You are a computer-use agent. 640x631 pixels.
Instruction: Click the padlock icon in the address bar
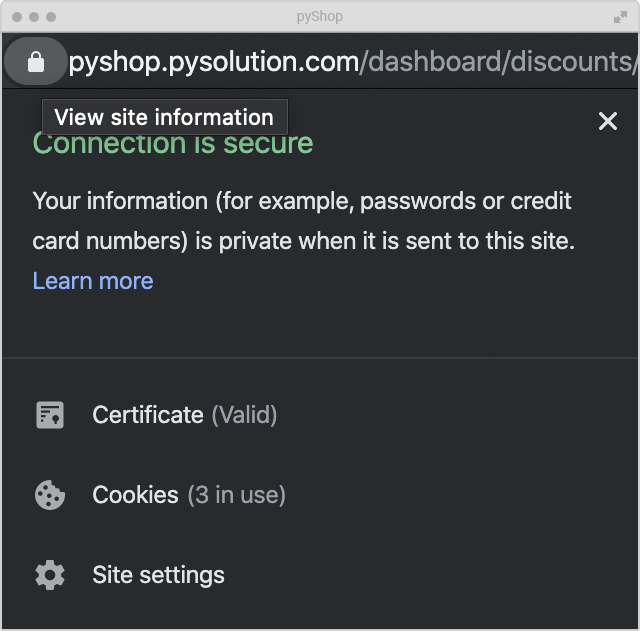click(36, 62)
